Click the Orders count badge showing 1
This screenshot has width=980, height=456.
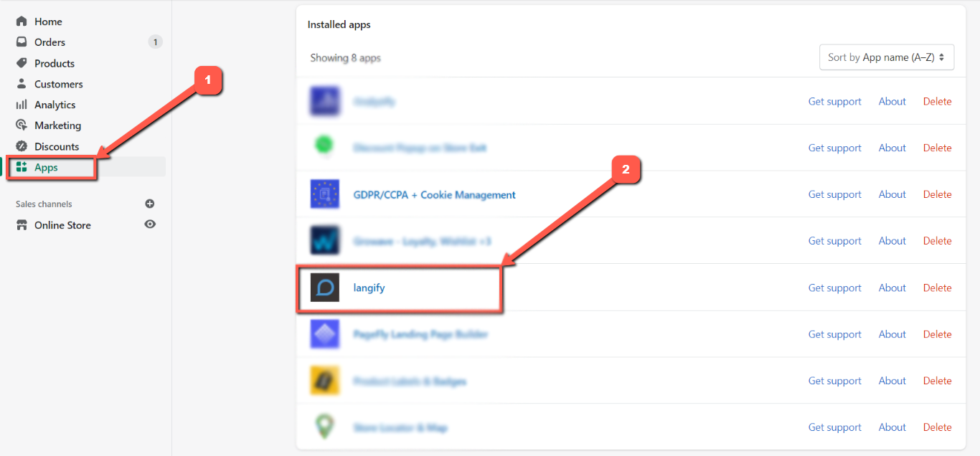155,42
